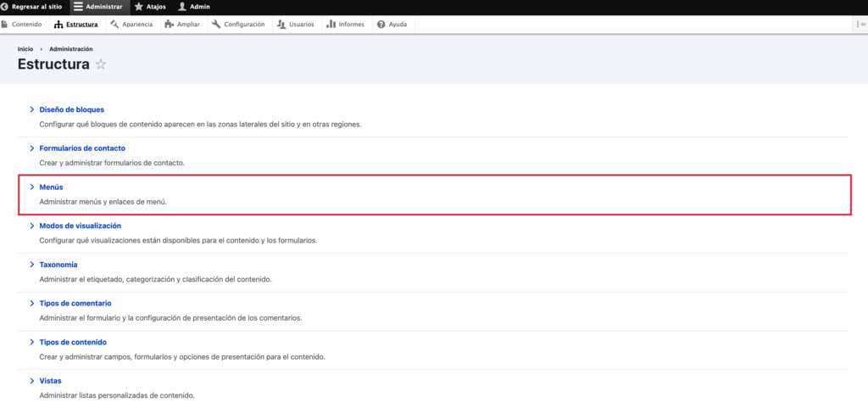
Task: Expand chevron beside Vistas
Action: (x=32, y=381)
